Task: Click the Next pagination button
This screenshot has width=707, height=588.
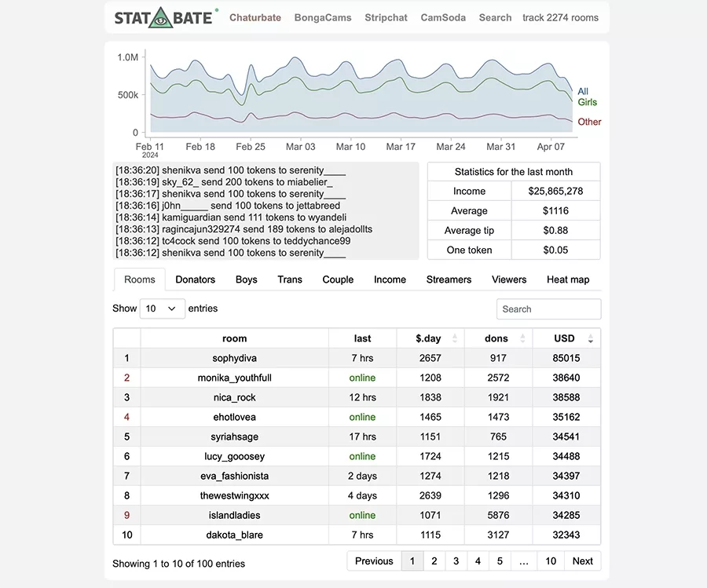Action: pyautogui.click(x=582, y=561)
